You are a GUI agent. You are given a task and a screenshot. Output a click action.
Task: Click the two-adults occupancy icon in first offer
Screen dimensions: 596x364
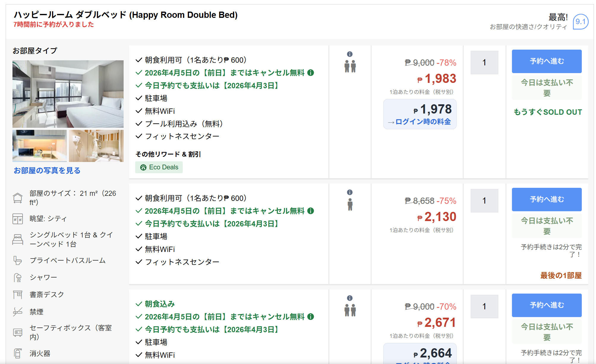coord(350,66)
